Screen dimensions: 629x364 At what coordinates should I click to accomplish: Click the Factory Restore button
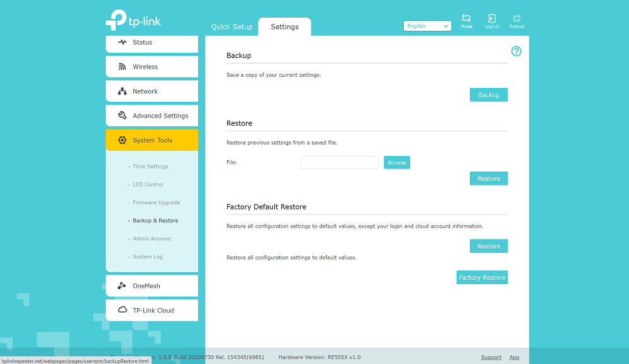[x=482, y=277]
